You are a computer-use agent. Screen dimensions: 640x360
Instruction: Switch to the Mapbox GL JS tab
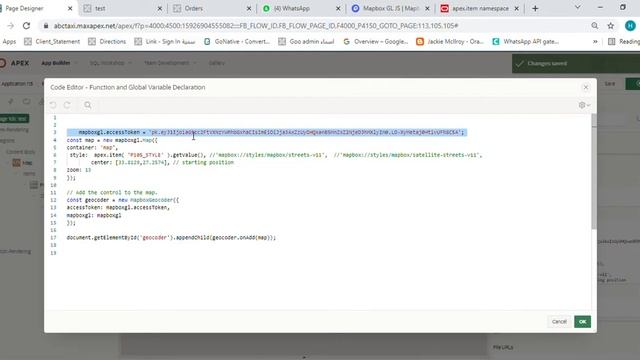391,8
